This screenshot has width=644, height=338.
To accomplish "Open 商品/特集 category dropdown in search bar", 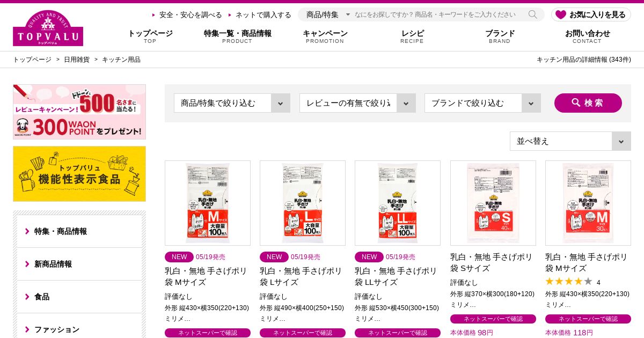I will pyautogui.click(x=328, y=14).
